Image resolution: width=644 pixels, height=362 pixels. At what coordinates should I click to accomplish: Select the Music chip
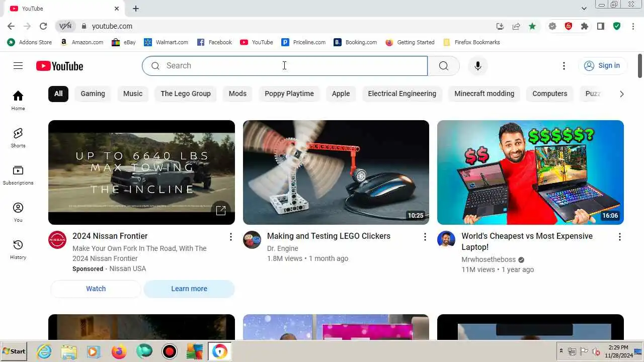[x=133, y=94]
